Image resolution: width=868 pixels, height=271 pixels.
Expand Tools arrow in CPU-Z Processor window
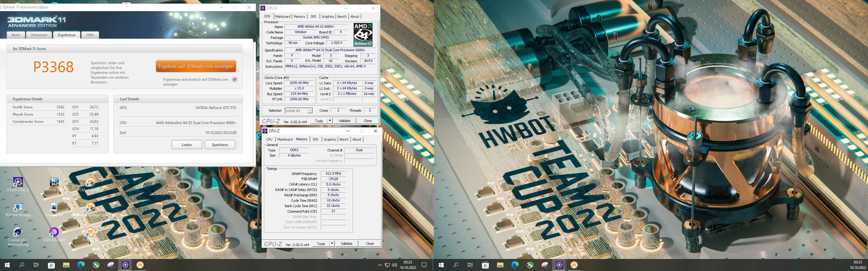point(329,120)
